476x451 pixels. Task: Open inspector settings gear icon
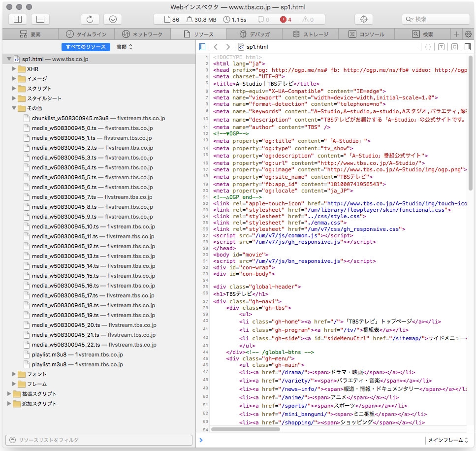468,34
